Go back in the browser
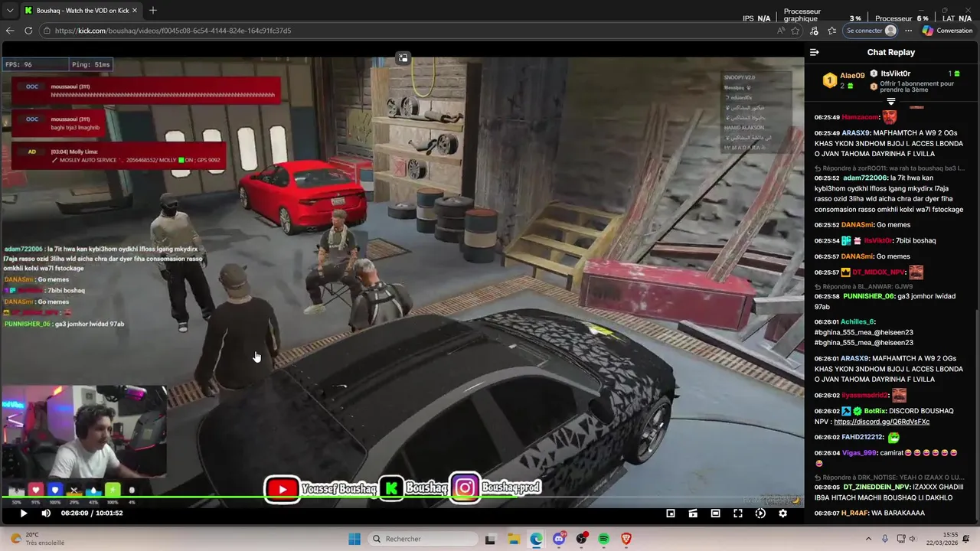This screenshot has width=980, height=551. pyautogui.click(x=10, y=31)
